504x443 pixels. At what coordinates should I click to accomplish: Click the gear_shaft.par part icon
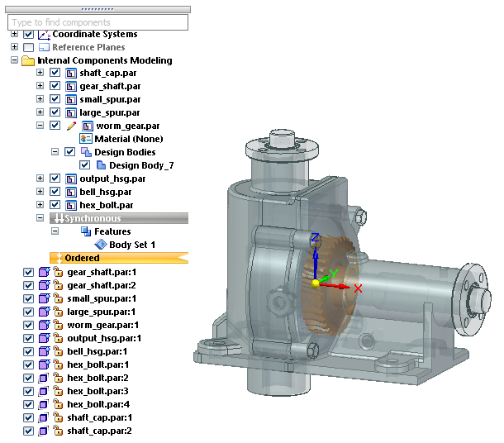coord(71,87)
